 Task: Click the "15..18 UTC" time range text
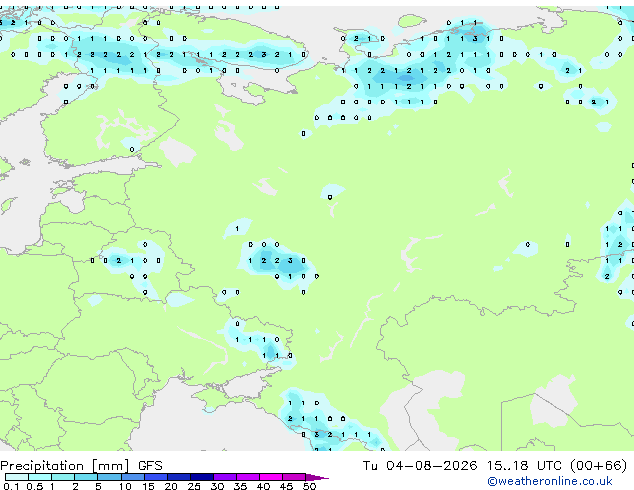[x=524, y=466]
